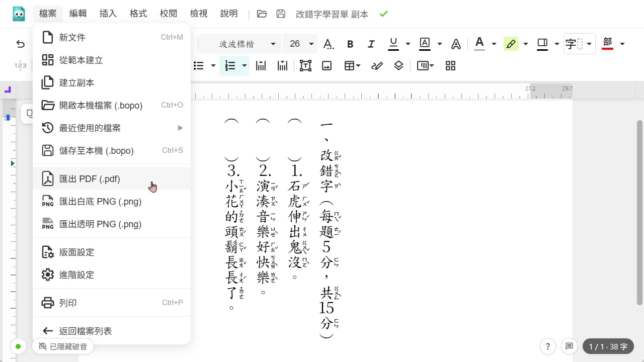
Task: Toggle underline formatting
Action: coord(393,44)
